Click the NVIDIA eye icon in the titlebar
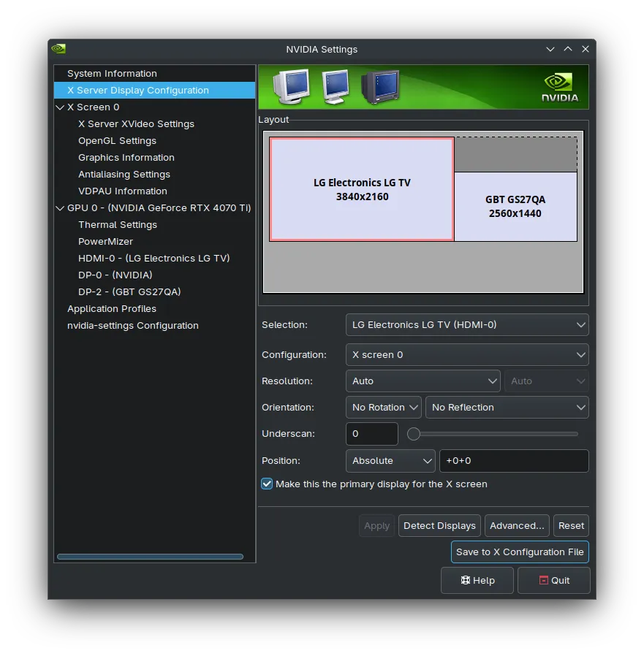The width and height of the screenshot is (644, 656). [x=57, y=48]
